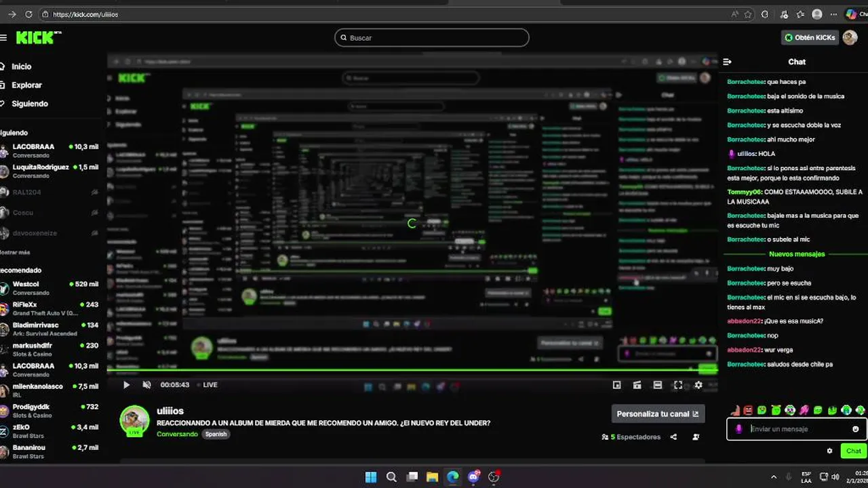Enter fullscreen in the video player
The height and width of the screenshot is (488, 868).
[677, 385]
